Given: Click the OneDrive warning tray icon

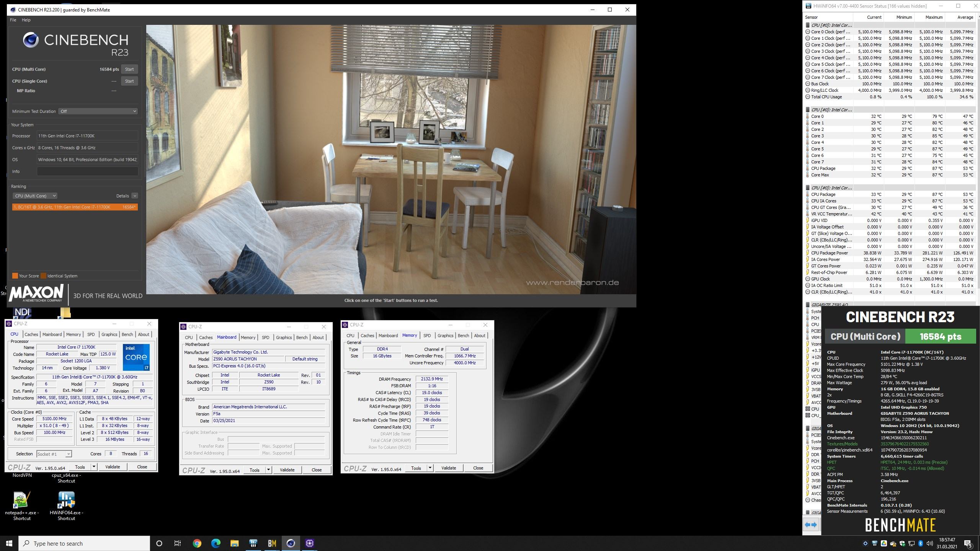Looking at the screenshot, I should pyautogui.click(x=893, y=543).
